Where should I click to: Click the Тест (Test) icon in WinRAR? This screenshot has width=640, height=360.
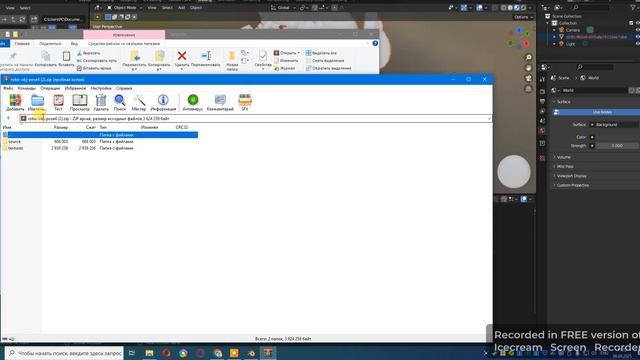point(58,100)
